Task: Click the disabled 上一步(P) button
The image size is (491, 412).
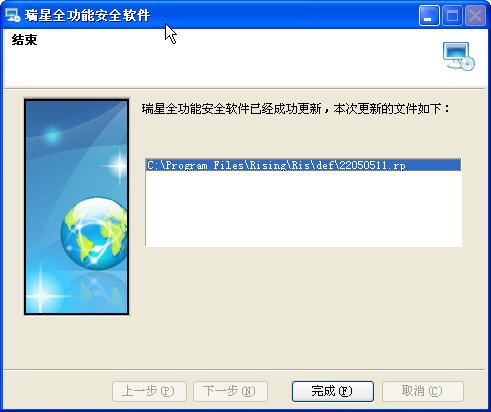Action: coord(149,391)
